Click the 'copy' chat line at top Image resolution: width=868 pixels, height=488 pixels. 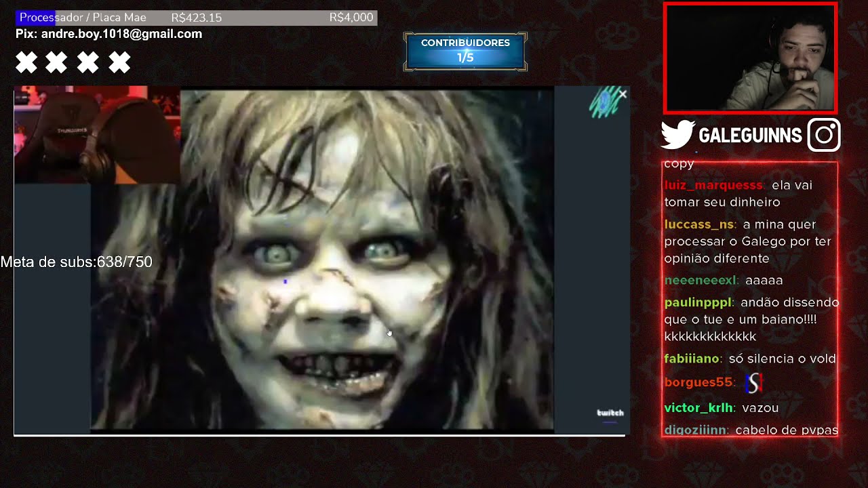[x=679, y=163]
